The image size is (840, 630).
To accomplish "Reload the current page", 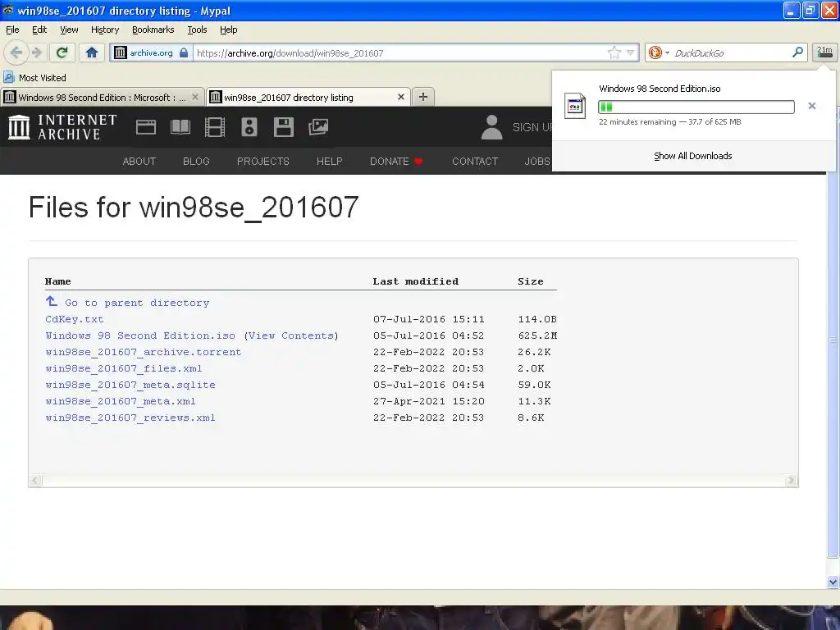I will [62, 52].
